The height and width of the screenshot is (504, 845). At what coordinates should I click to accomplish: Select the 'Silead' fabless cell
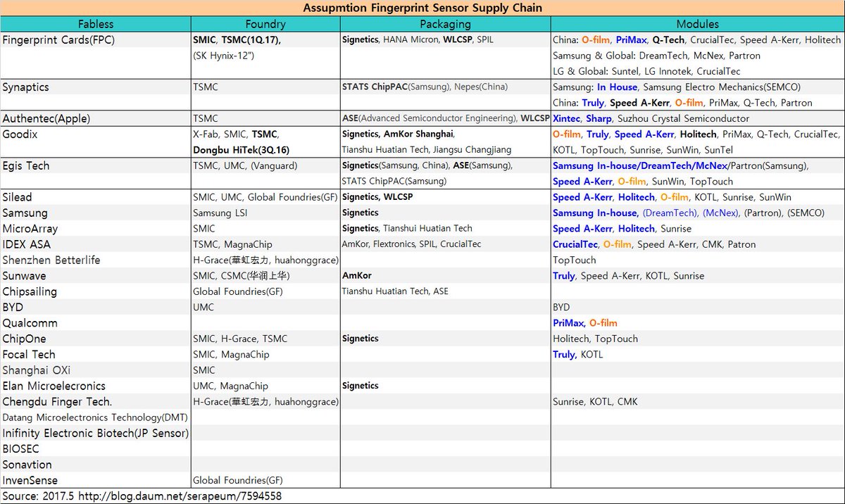pos(17,197)
